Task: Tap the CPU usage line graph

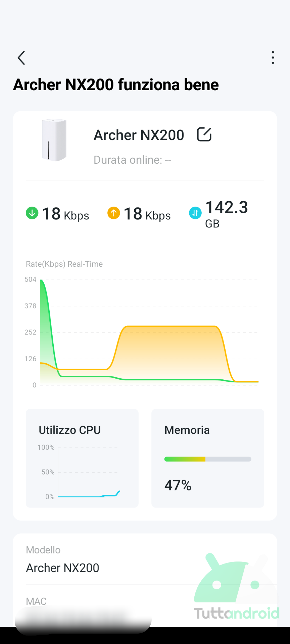Action: point(89,472)
